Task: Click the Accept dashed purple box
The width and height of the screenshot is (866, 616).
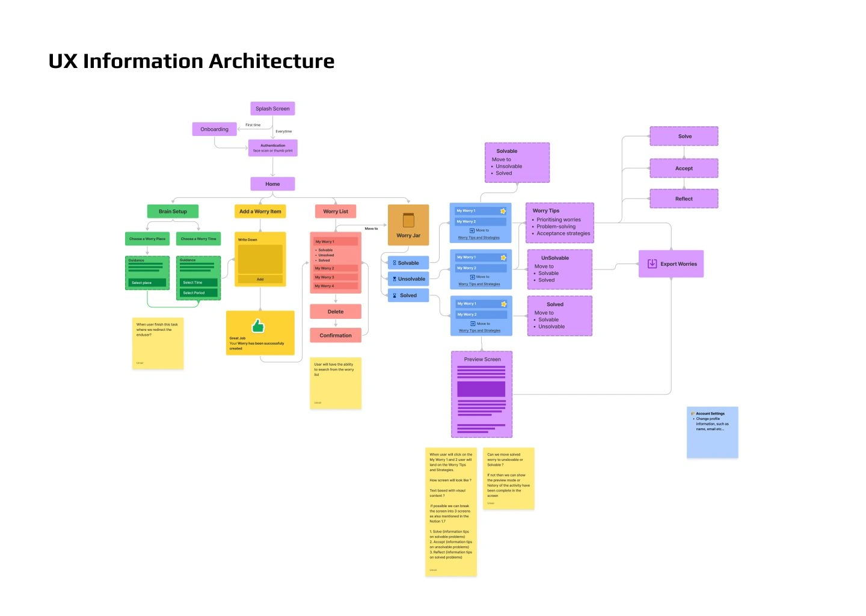Action: click(684, 168)
